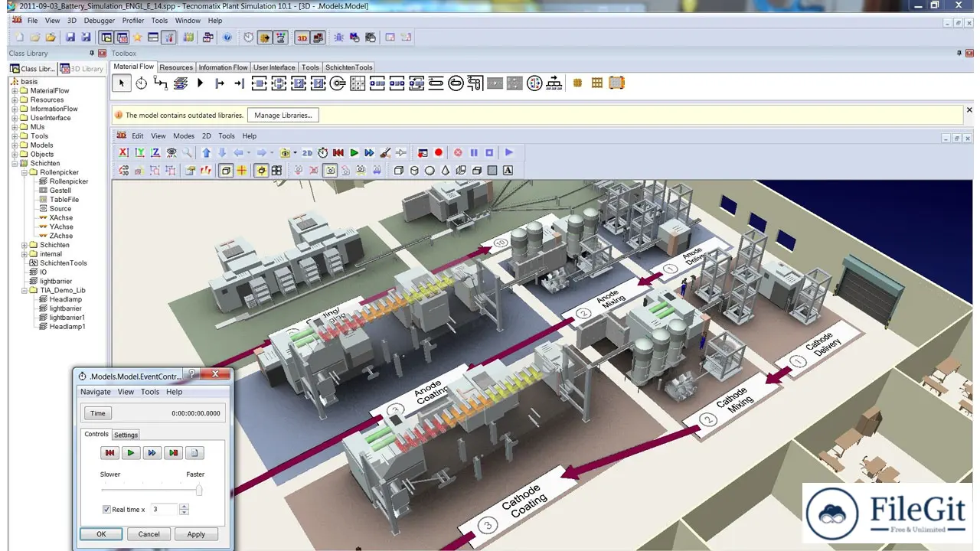Viewport: 980px width, 551px height.
Task: Click the green Y axis view icon
Action: [140, 153]
